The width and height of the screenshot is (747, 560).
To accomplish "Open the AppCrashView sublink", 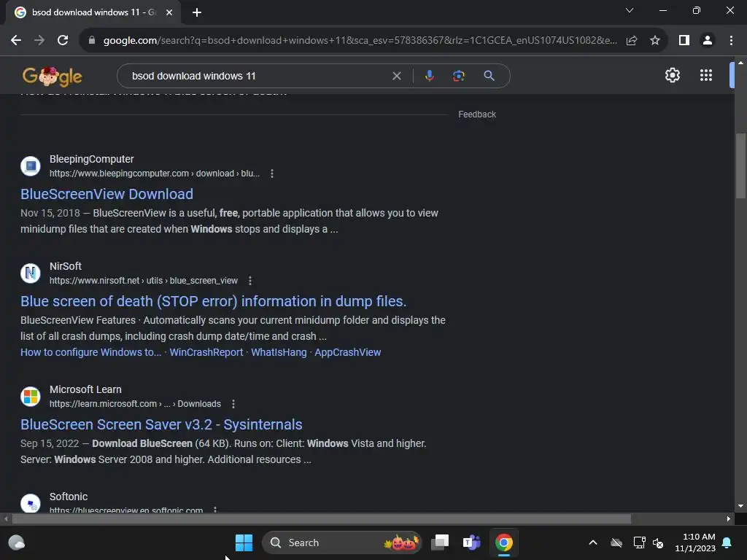I will (348, 352).
